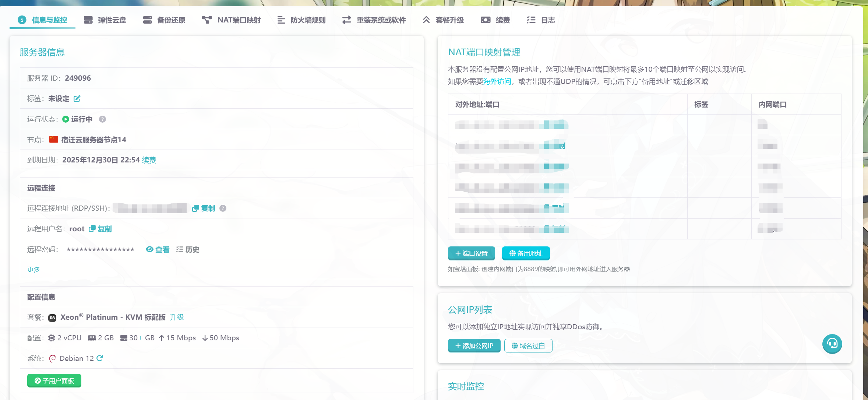The image size is (868, 400).
Task: Open the 防火墙规则 tab
Action: point(301,20)
